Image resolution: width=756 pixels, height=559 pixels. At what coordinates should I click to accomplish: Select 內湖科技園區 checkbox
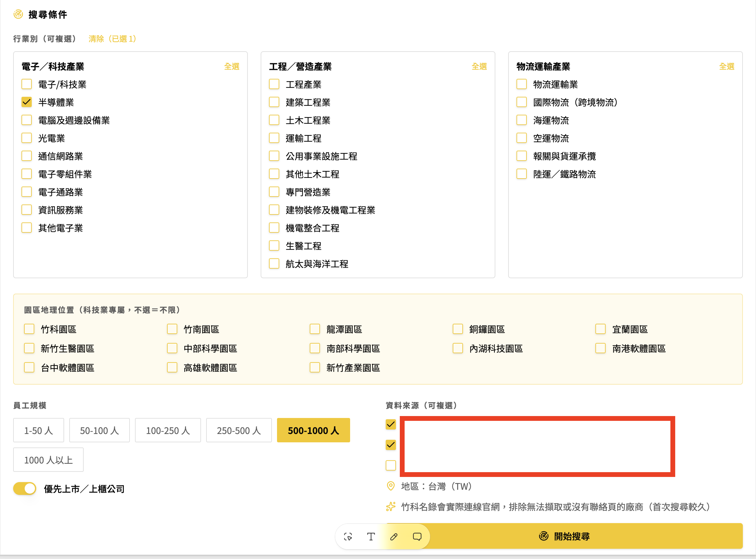tap(458, 348)
